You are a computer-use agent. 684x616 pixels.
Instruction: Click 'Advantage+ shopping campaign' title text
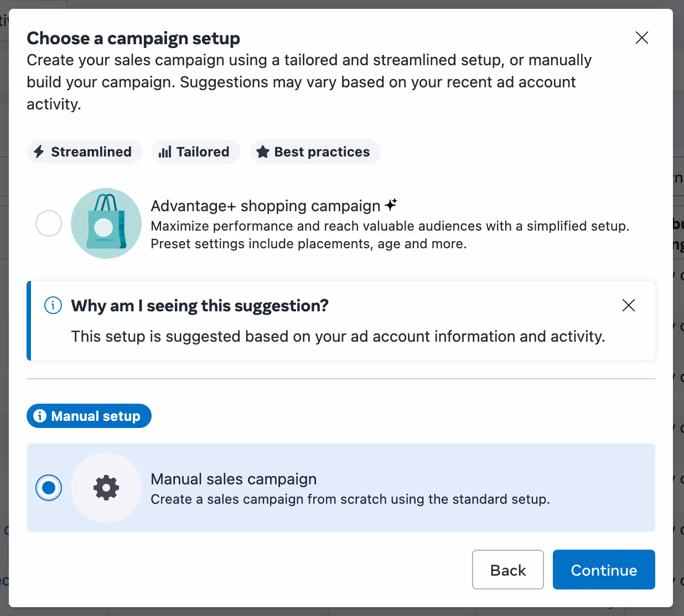pos(266,206)
